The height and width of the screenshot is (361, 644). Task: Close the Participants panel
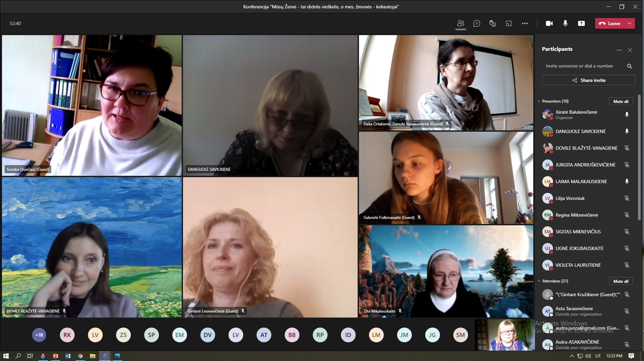coord(630,50)
